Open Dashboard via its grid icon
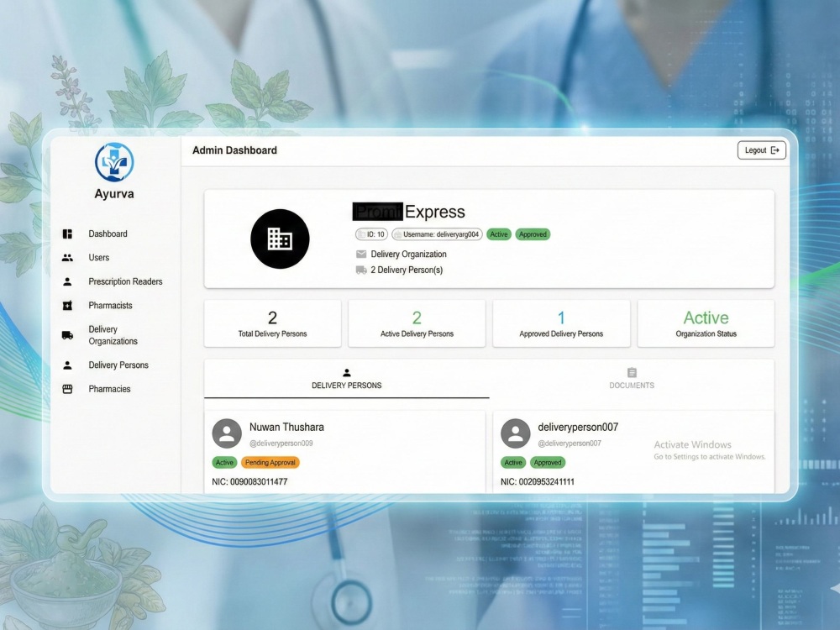840x630 pixels. (x=67, y=234)
